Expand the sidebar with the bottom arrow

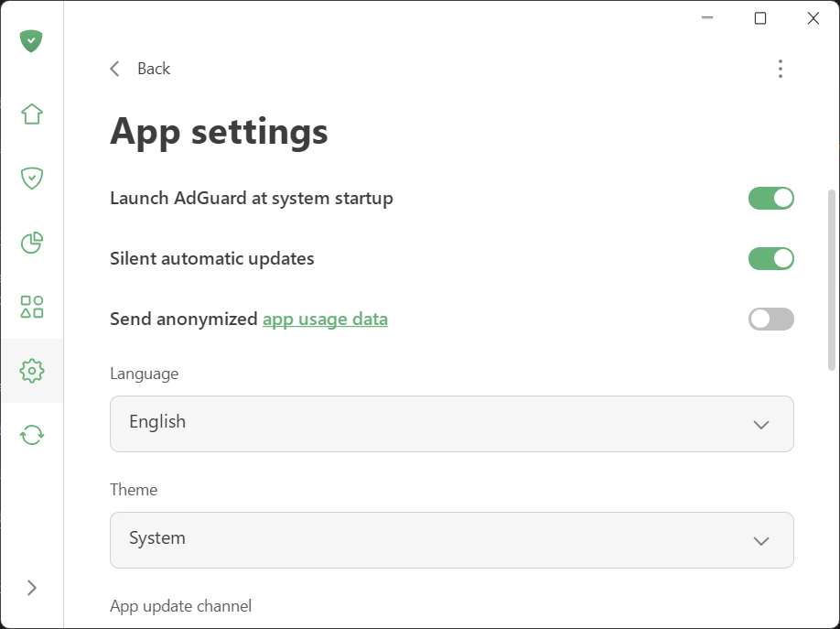point(32,588)
